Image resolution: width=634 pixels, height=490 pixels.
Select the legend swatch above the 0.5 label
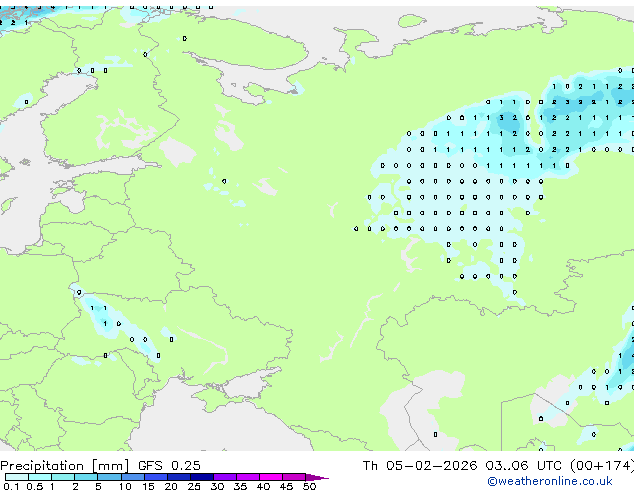40,477
